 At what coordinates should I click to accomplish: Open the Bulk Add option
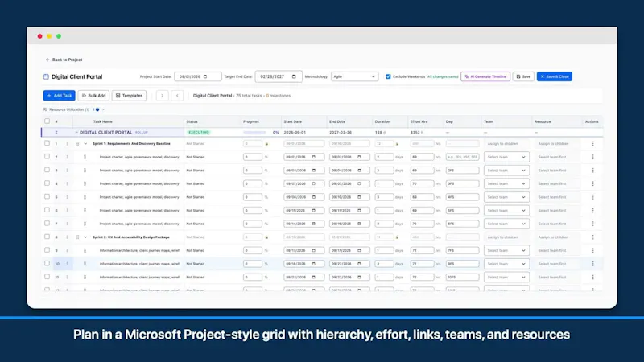coord(93,96)
